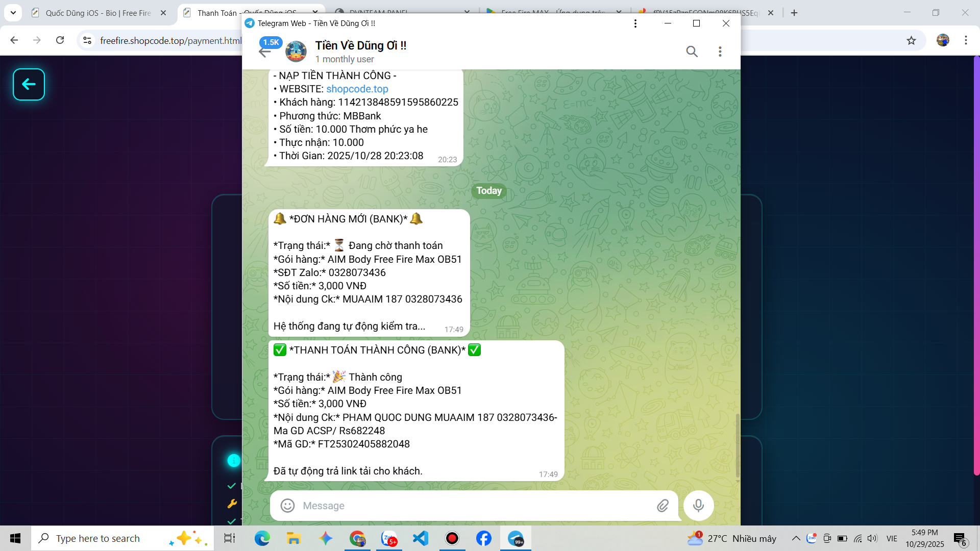Go back in Chrome browser
980x551 pixels.
(x=14, y=40)
